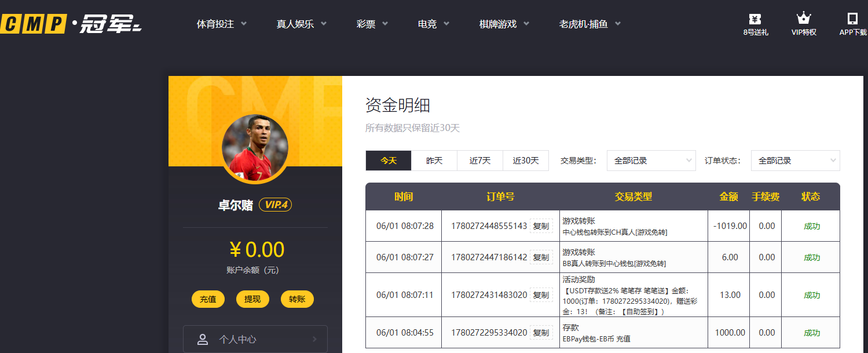Click the 订单号 column header
868x353 pixels.
point(500,196)
